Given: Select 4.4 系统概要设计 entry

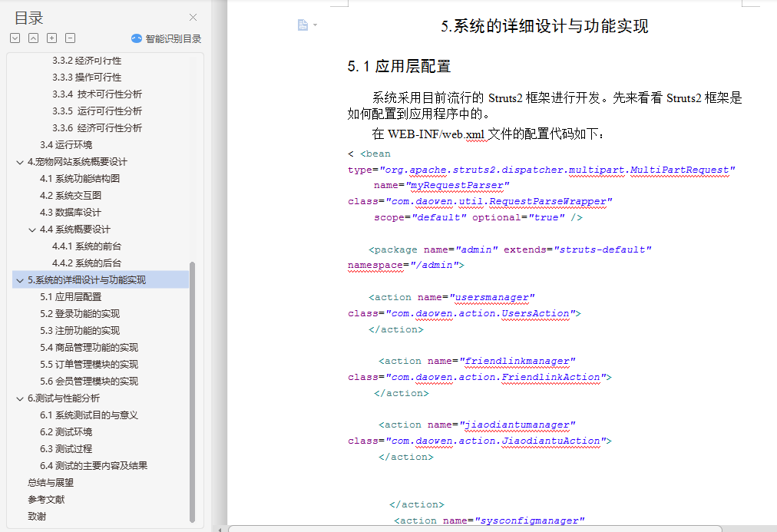Looking at the screenshot, I should (x=75, y=230).
